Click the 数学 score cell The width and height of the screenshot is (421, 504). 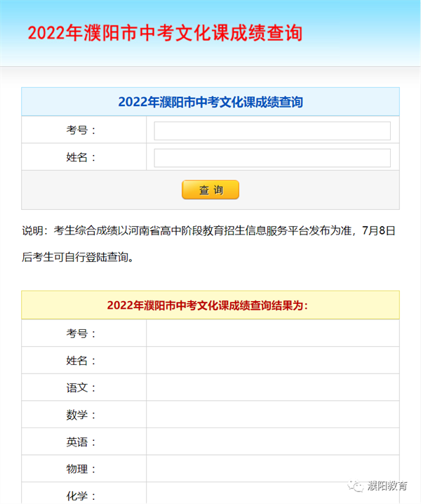click(273, 414)
